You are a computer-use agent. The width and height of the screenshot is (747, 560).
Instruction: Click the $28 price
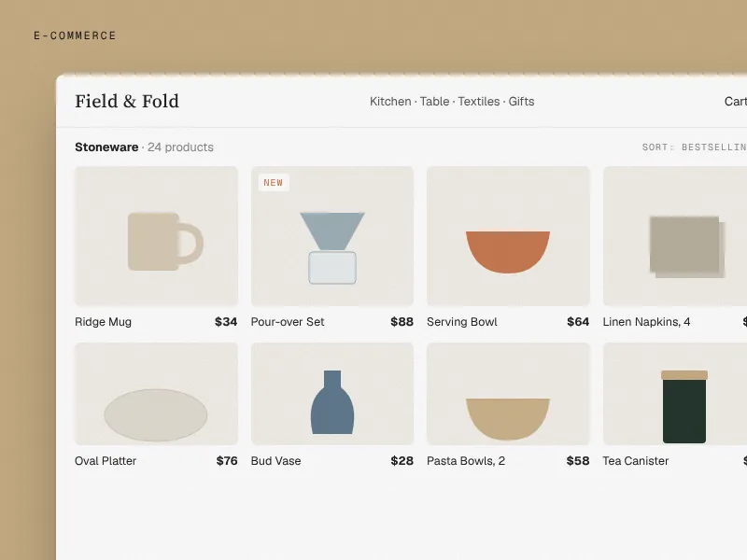pos(402,461)
